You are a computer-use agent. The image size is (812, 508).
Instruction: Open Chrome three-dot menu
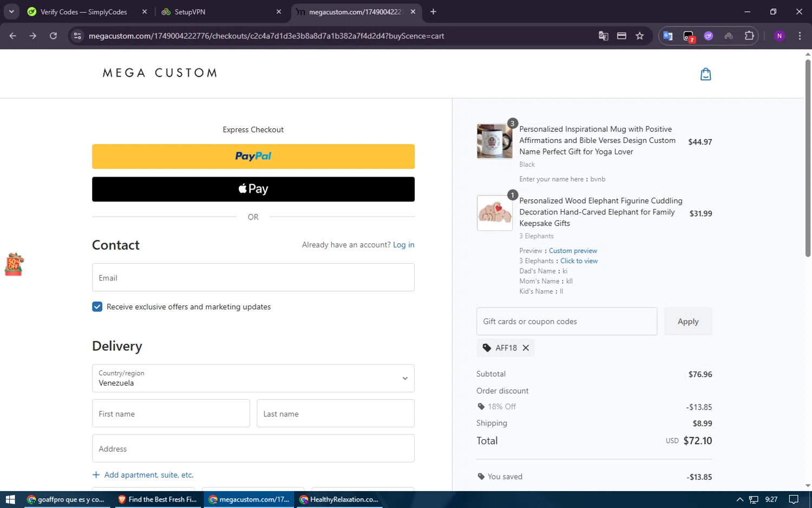click(x=800, y=36)
